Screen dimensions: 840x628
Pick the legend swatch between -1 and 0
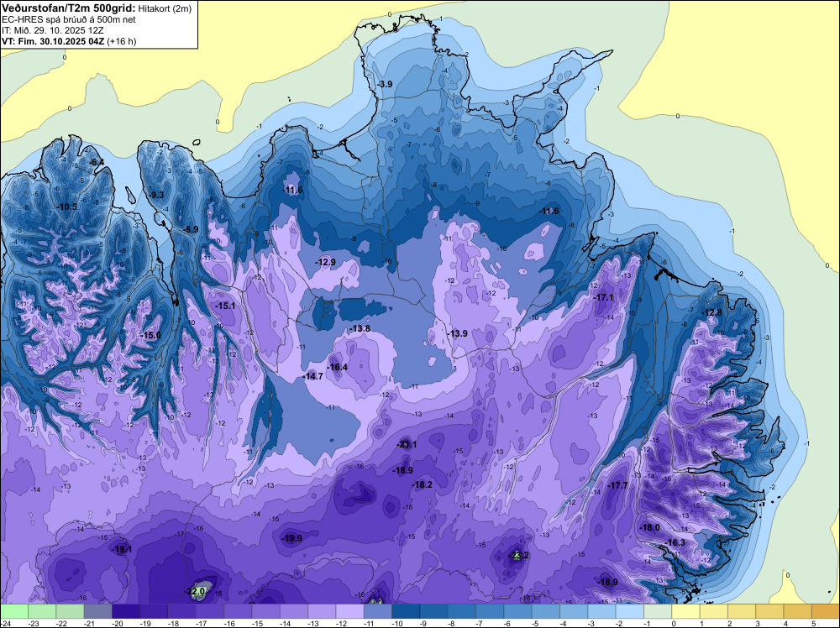tap(658, 611)
